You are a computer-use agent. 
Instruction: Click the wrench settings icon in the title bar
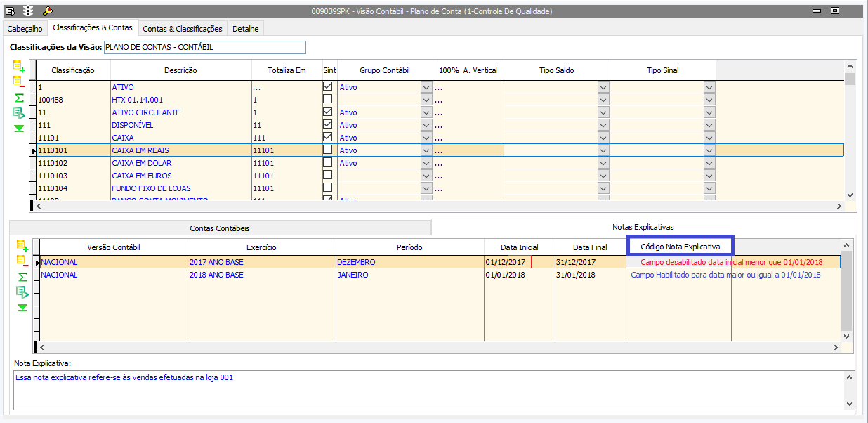click(x=48, y=11)
